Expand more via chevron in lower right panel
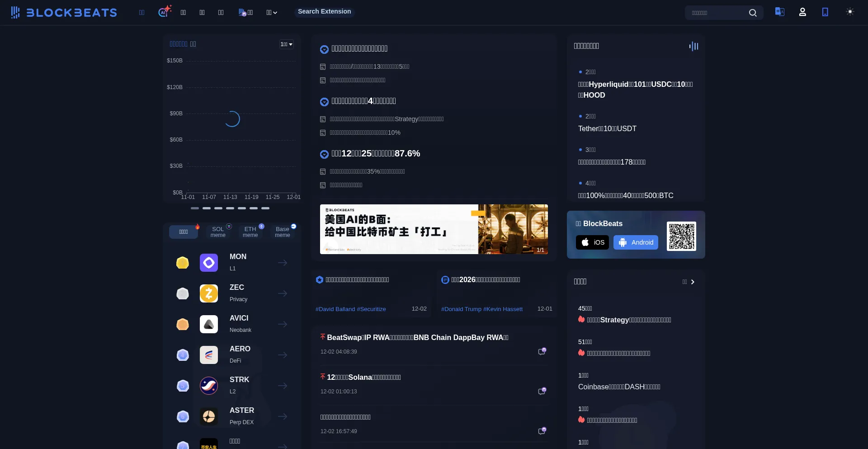 point(692,282)
